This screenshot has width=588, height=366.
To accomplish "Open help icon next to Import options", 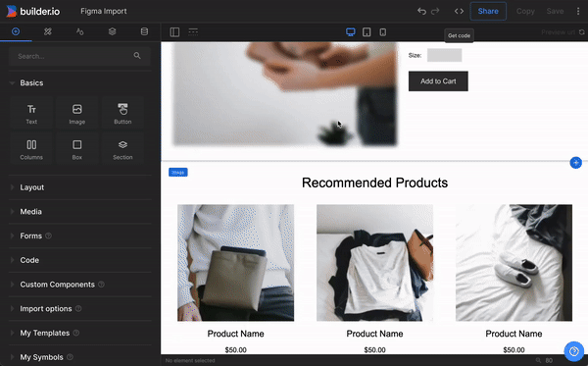I will click(x=78, y=308).
